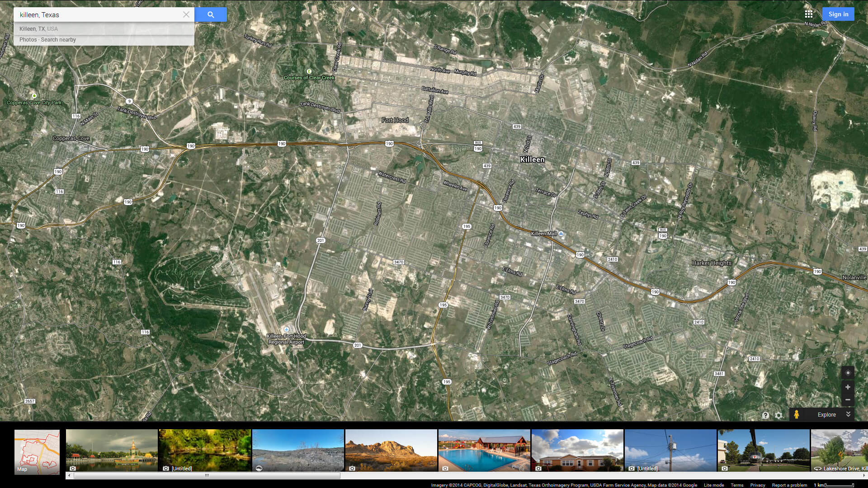
Task: Collapse the Explore photo panel chevrons
Action: (x=848, y=414)
